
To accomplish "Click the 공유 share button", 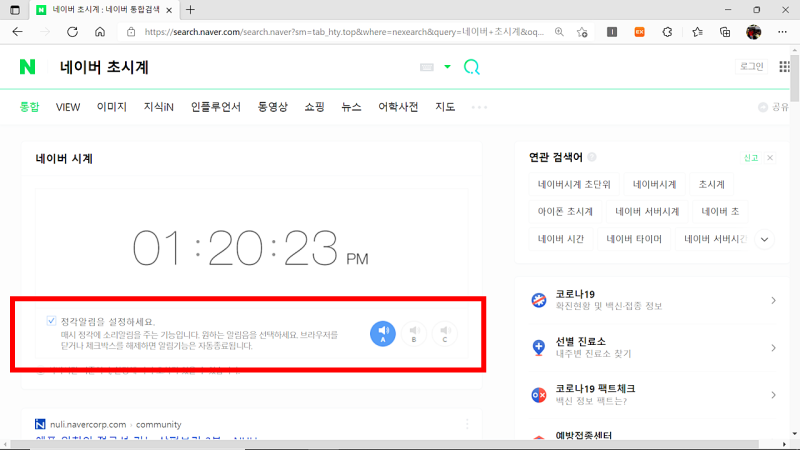I will tap(773, 107).
